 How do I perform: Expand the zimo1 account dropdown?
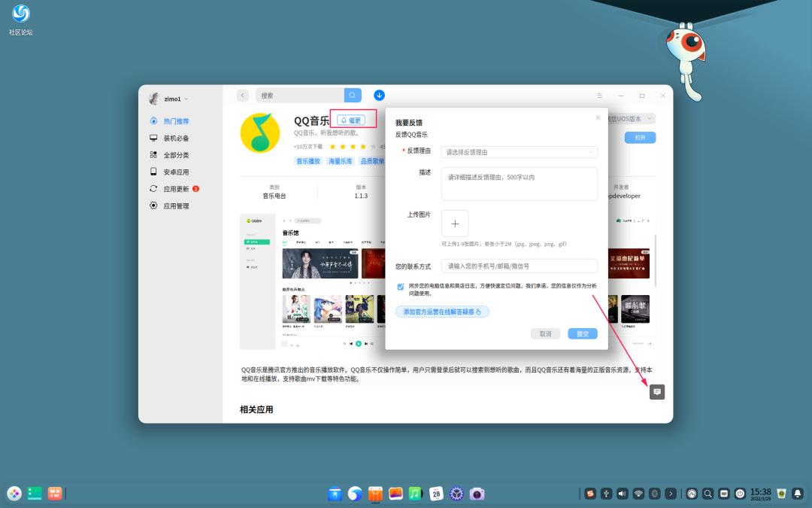click(x=174, y=99)
